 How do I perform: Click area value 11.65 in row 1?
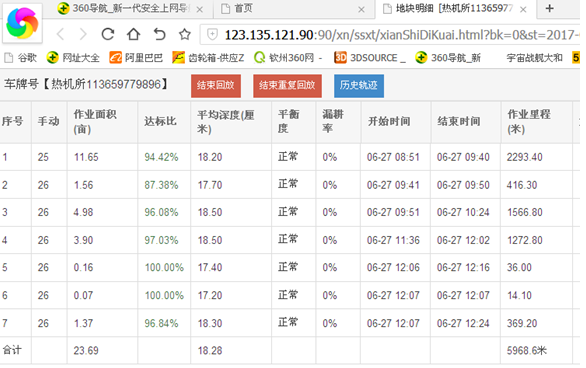(86, 157)
